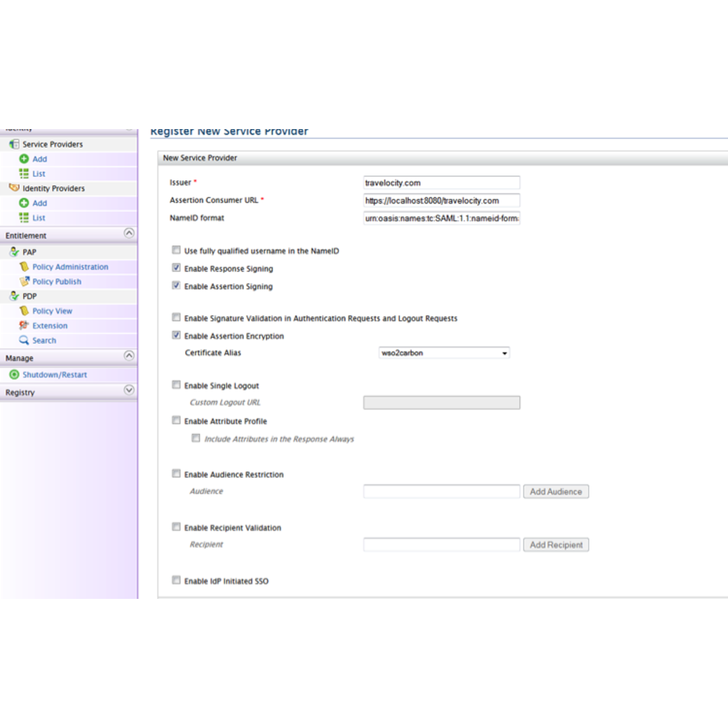Disable the Enable Response Signing checkbox
This screenshot has width=728, height=728.
(176, 268)
